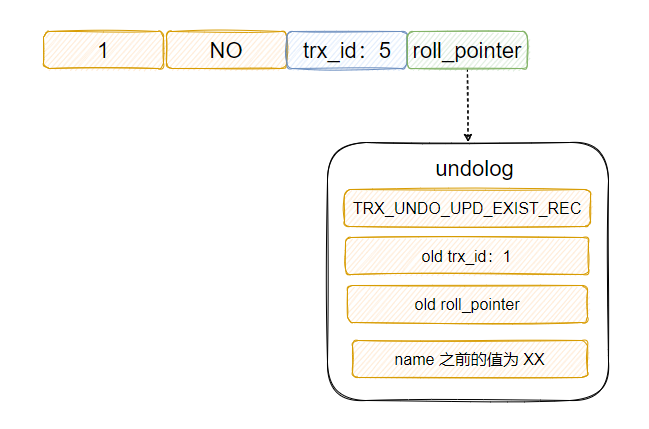
Task: Click the TRX_UNDO_UPD_EXIST_REC box
Action: point(467,209)
